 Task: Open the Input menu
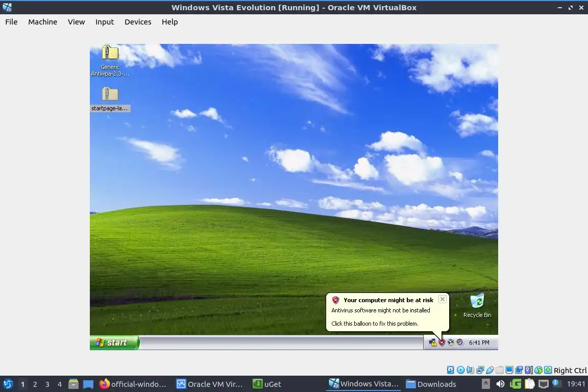tap(105, 22)
